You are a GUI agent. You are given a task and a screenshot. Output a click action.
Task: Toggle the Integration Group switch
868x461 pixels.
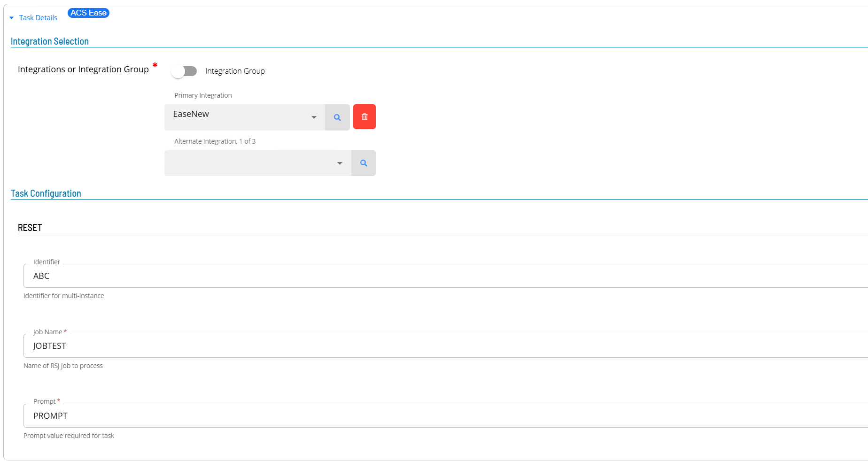pyautogui.click(x=184, y=71)
